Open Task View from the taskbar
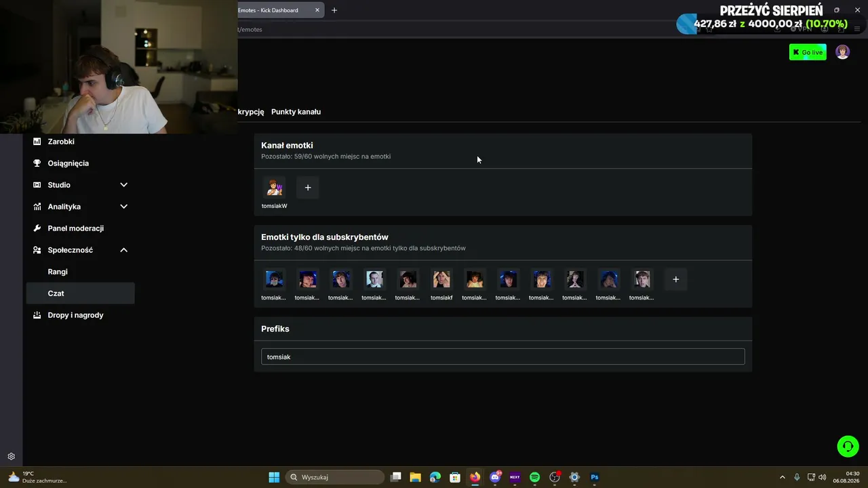This screenshot has height=488, width=868. [x=396, y=477]
